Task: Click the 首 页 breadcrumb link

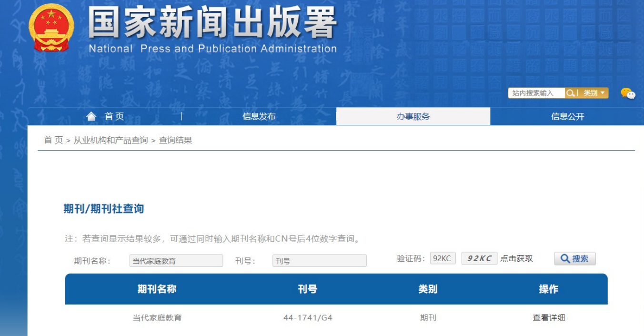Action: click(x=53, y=140)
